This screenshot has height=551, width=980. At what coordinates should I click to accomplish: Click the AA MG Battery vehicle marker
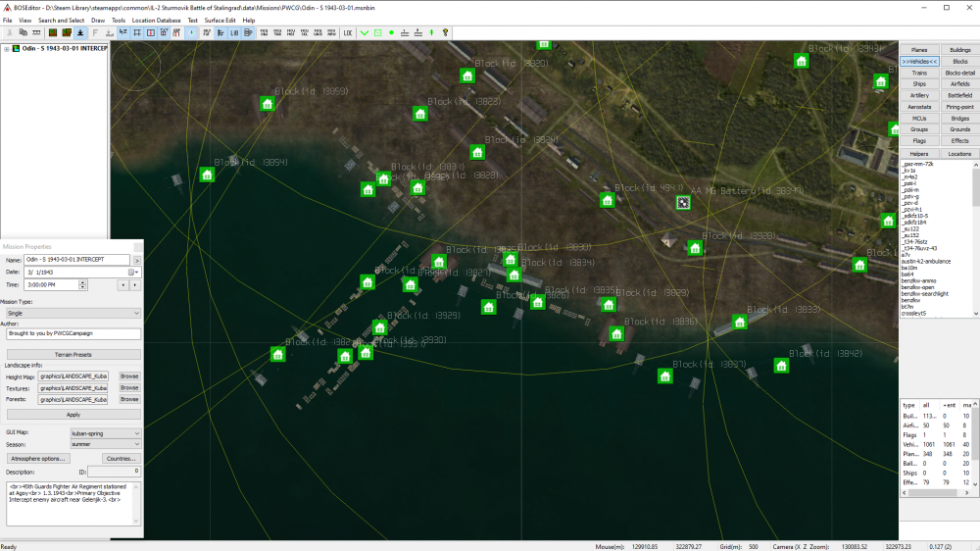tap(683, 202)
